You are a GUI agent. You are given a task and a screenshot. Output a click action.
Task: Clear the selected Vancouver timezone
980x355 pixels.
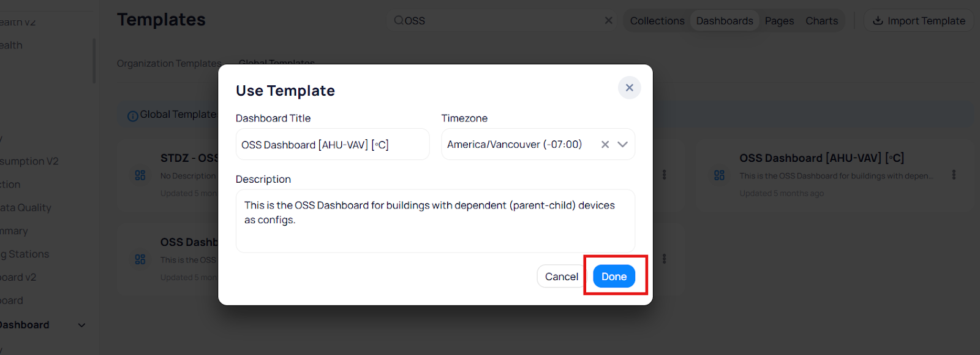coord(605,145)
